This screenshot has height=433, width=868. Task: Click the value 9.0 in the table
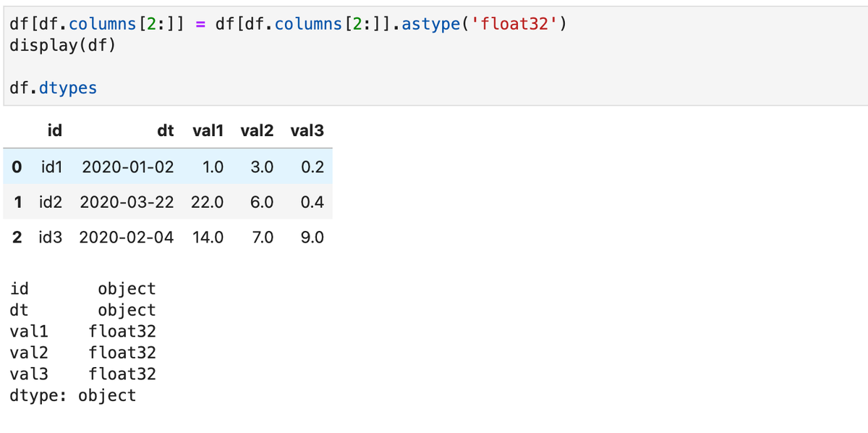point(312,237)
